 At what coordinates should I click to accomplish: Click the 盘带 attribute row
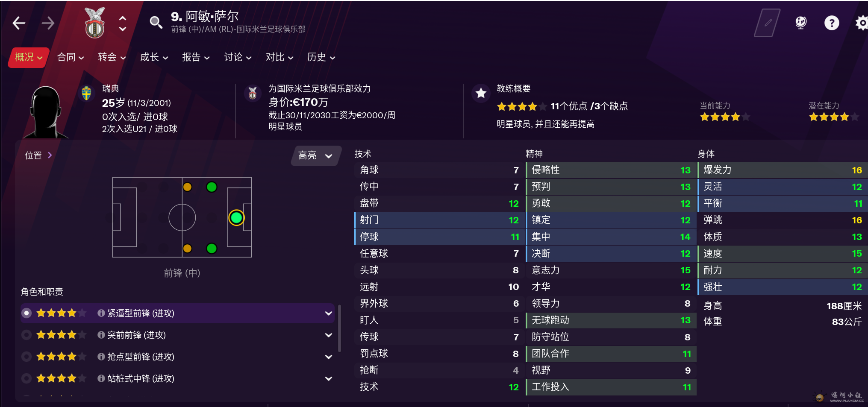[440, 203]
